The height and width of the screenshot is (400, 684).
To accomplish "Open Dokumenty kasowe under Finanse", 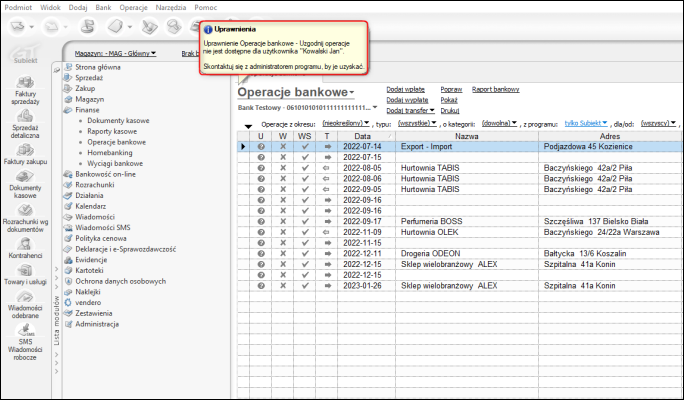I will click(118, 120).
